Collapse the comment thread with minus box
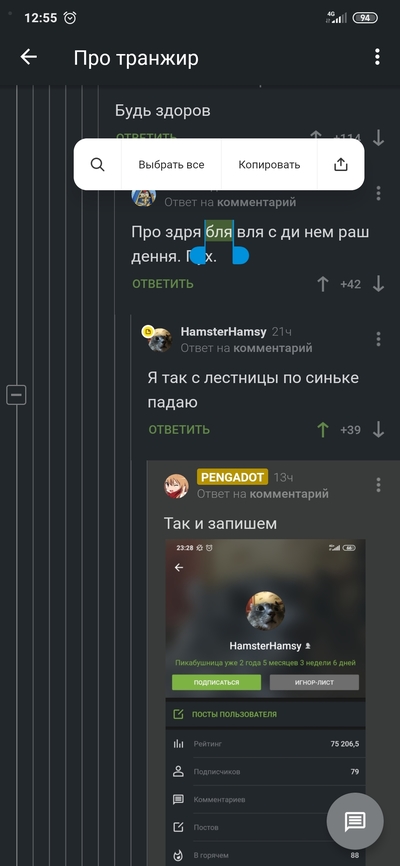Image resolution: width=400 pixels, height=866 pixels. point(16,395)
